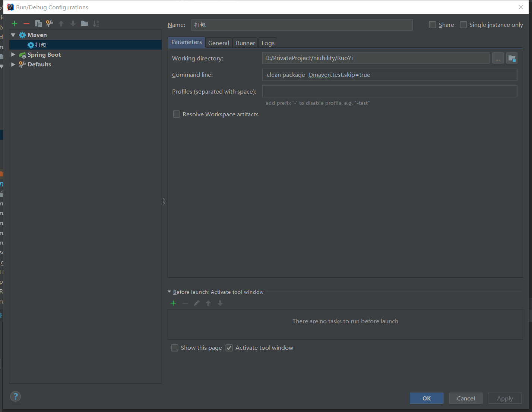The image size is (532, 412).
Task: Toggle Single instance only checkbox
Action: pyautogui.click(x=463, y=25)
